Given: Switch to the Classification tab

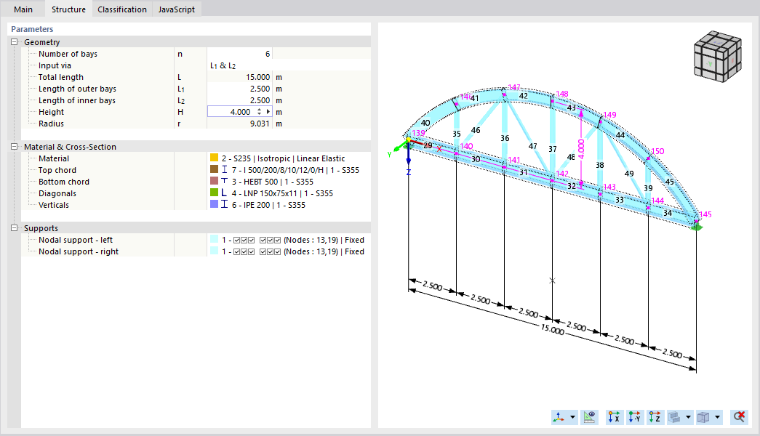Looking at the screenshot, I should coord(122,9).
